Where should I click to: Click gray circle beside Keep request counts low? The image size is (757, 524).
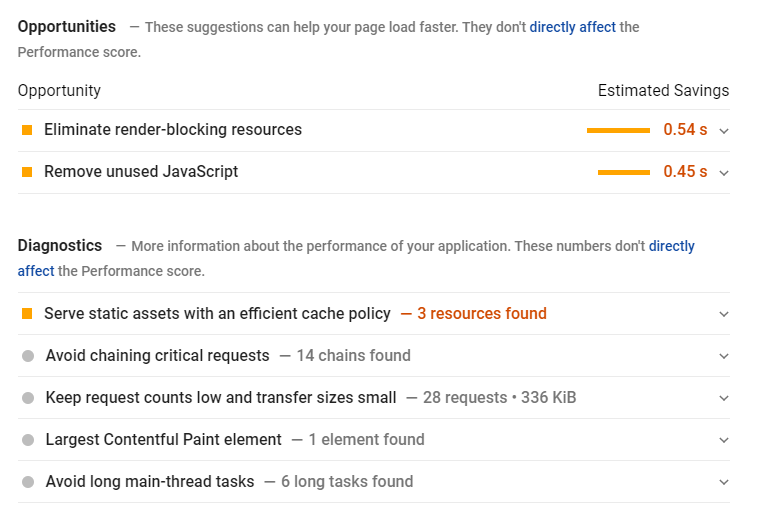28,398
